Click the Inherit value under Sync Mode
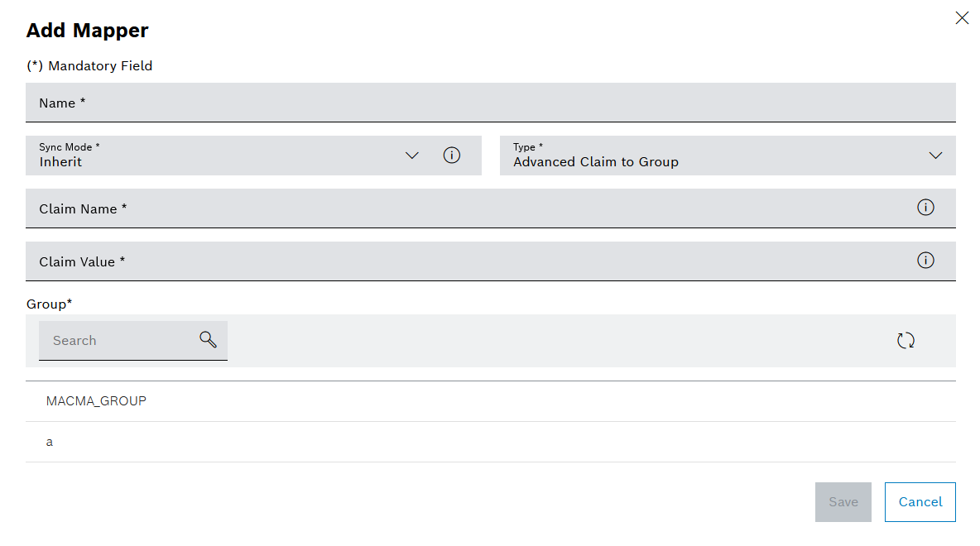Viewport: 980px width, 546px height. (x=61, y=161)
